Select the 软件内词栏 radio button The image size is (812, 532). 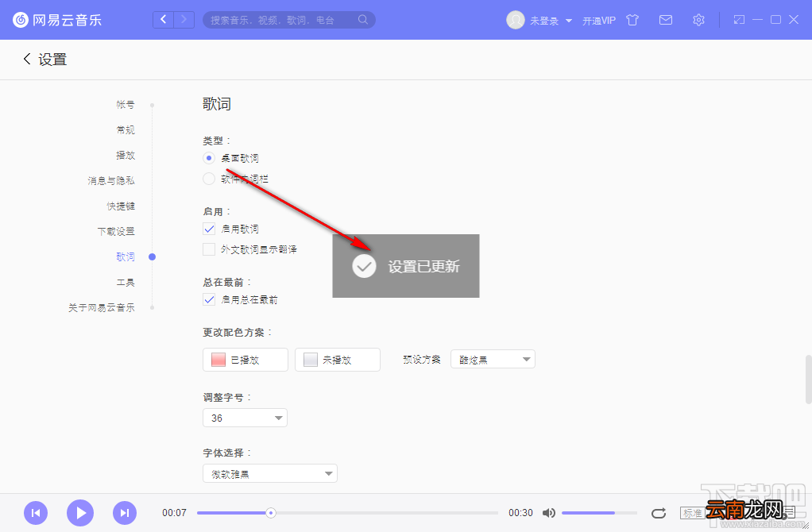coord(209,179)
